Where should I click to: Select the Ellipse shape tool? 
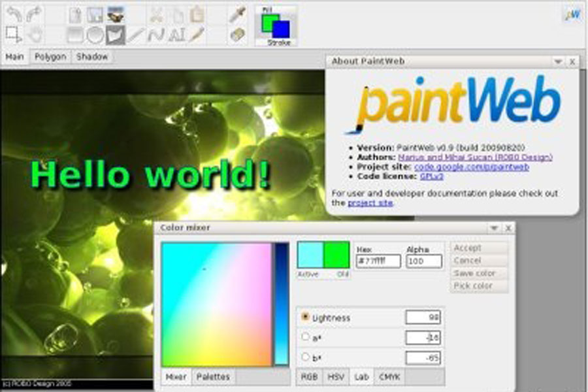click(95, 35)
